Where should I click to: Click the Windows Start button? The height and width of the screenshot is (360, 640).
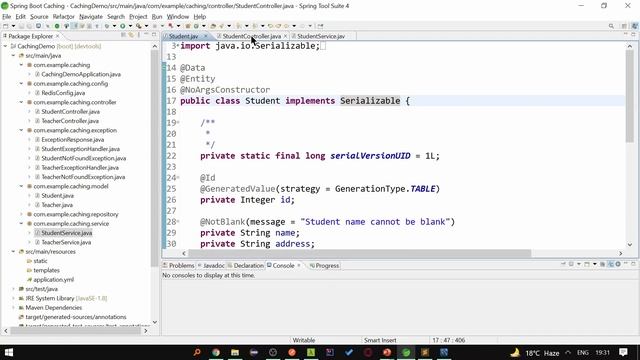pyautogui.click(x=9, y=352)
